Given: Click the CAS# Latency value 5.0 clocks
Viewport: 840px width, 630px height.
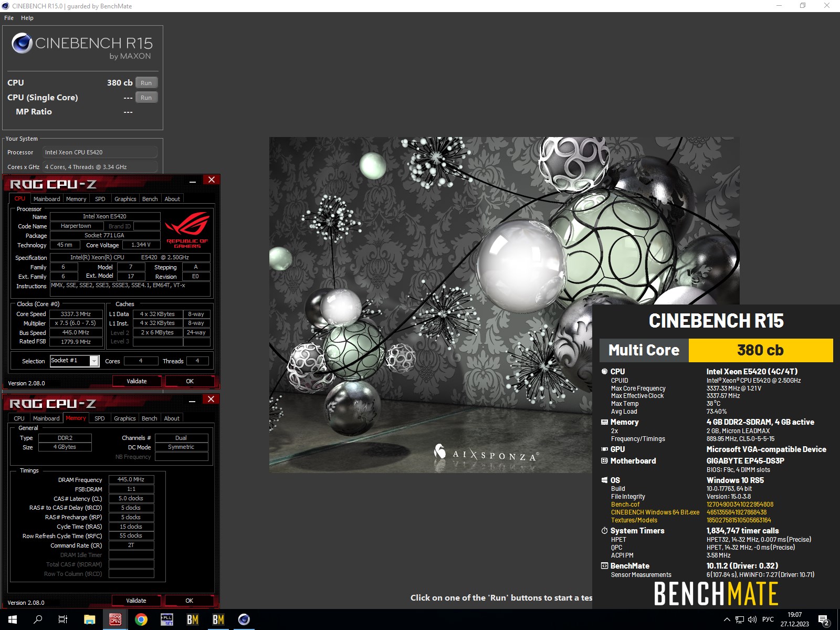Looking at the screenshot, I should tap(131, 498).
